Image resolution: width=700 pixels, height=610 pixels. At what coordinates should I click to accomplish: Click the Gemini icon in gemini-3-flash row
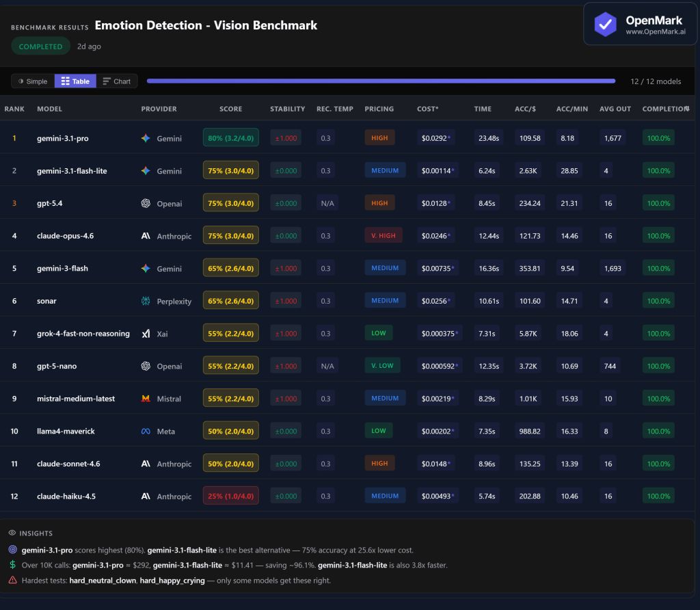[x=146, y=268]
